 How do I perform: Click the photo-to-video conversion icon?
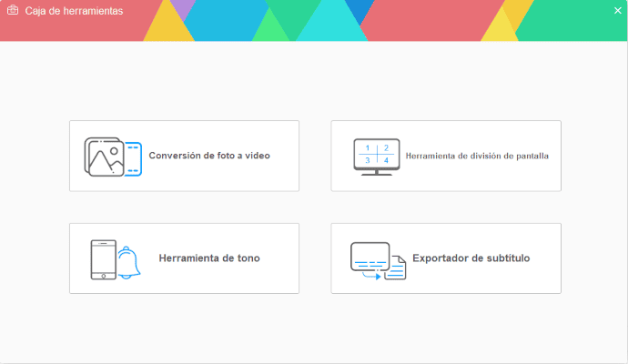coord(113,157)
